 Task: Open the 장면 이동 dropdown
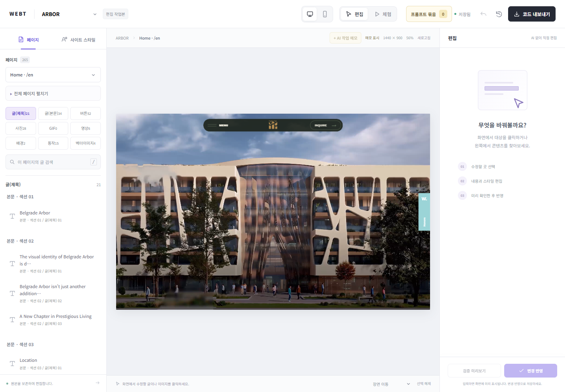391,384
